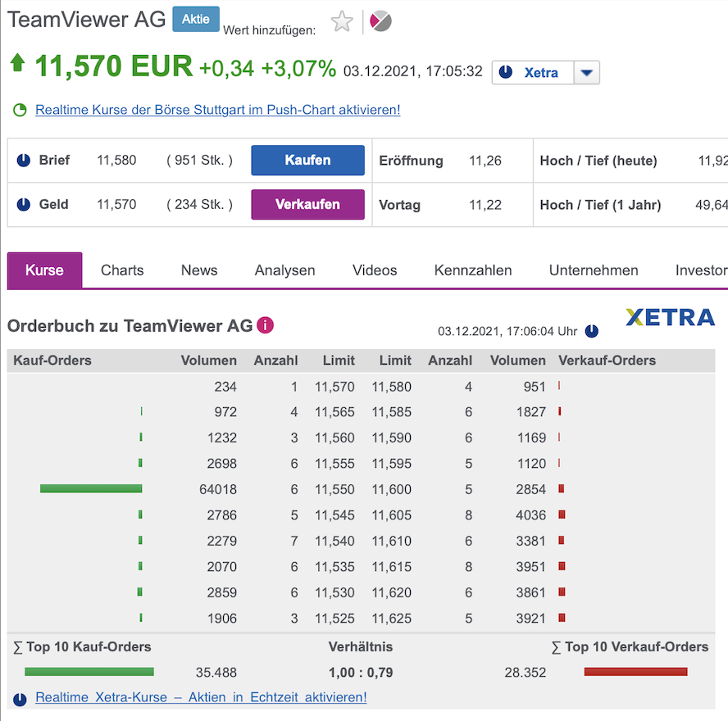Viewport: 728px width, 721px height.
Task: Click Top 10 Kauf-Orders sum 35.488
Action: coord(216,673)
